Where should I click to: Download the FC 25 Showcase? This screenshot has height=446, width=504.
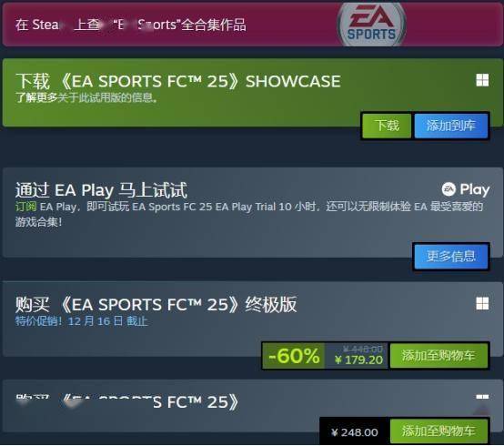[x=387, y=126]
